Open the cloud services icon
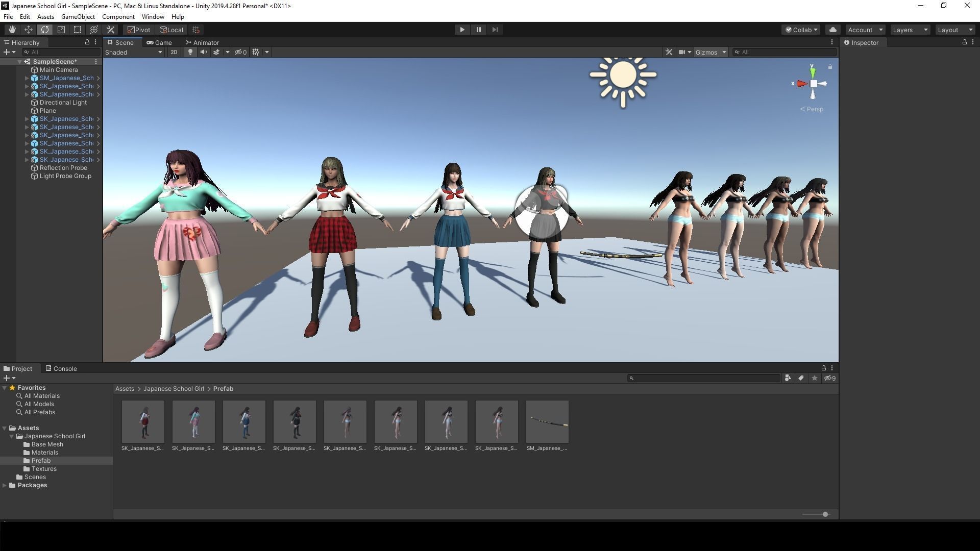The image size is (980, 551). (x=833, y=30)
